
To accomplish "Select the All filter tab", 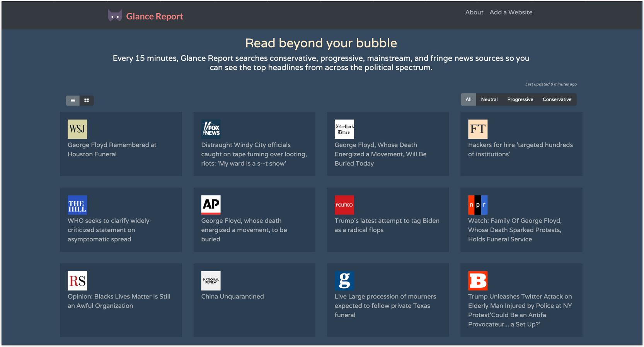I will click(x=469, y=99).
